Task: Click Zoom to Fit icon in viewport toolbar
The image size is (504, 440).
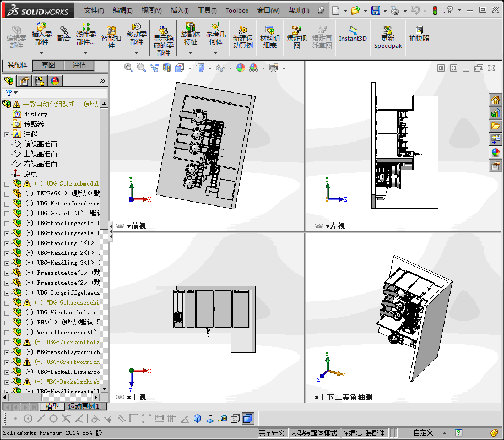Action: pos(128,68)
